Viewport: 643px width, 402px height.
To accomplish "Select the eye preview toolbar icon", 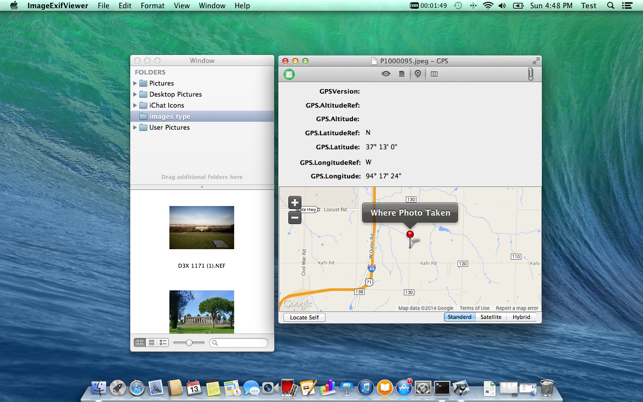I will point(386,74).
